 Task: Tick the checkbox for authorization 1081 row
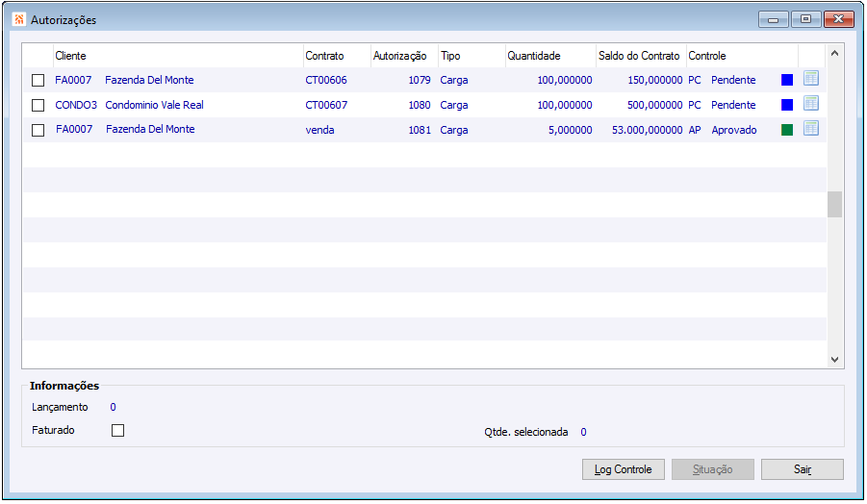pos(38,131)
